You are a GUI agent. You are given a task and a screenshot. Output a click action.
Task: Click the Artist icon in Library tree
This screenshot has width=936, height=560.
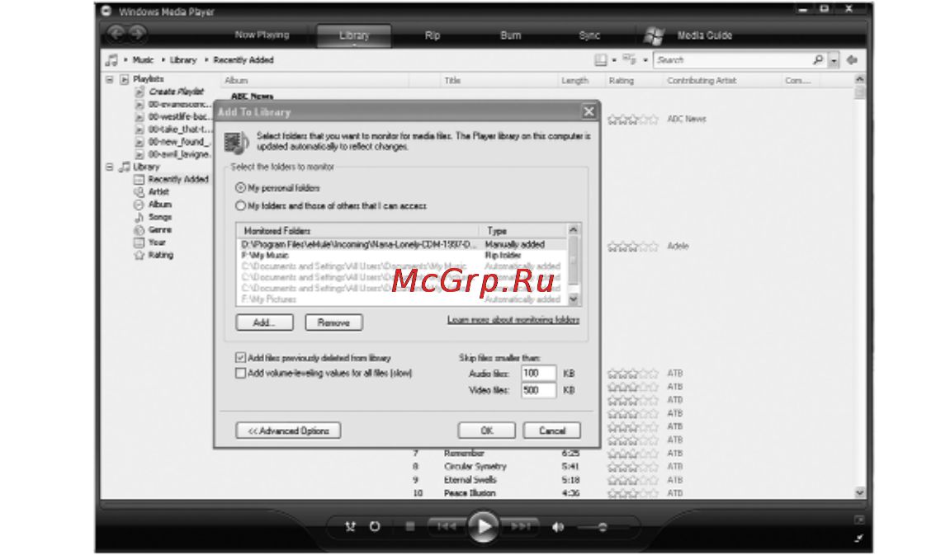[x=139, y=192]
